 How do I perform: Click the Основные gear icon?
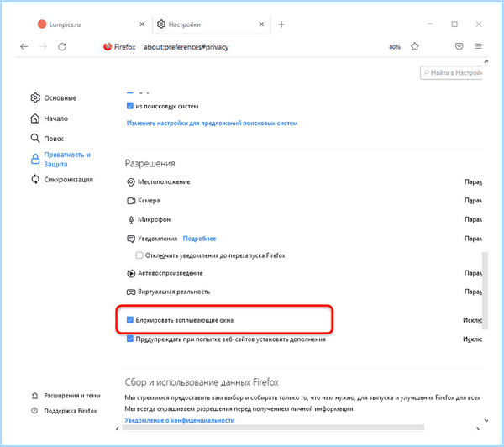[x=35, y=97]
